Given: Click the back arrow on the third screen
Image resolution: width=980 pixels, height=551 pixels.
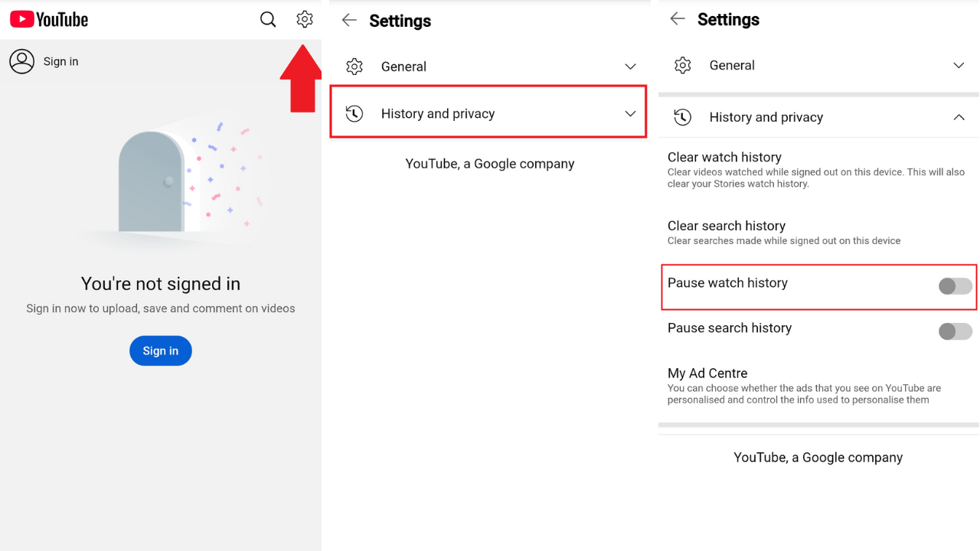Looking at the screenshot, I should [677, 19].
